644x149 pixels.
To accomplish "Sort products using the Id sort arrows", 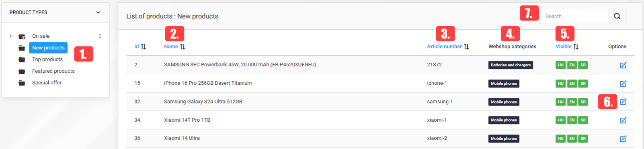I will 143,47.
